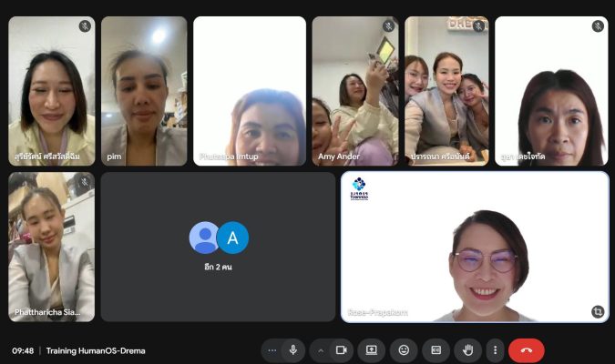Turn on captions
The height and width of the screenshot is (364, 615).
pyautogui.click(x=436, y=349)
